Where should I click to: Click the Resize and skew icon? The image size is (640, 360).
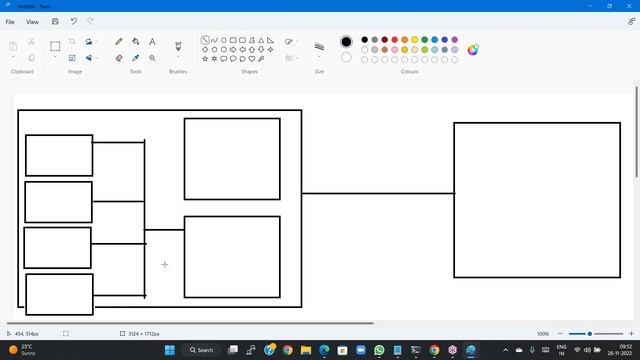pos(72,58)
